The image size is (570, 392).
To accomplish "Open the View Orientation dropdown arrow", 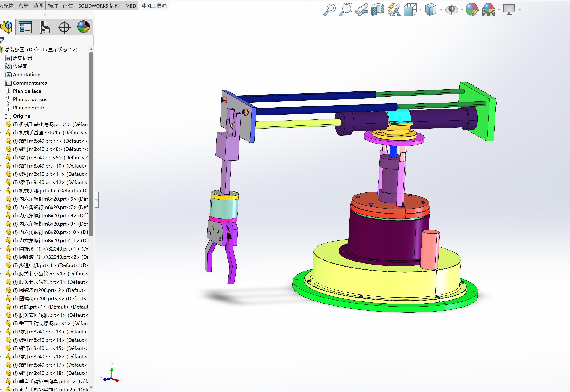I will pos(421,10).
